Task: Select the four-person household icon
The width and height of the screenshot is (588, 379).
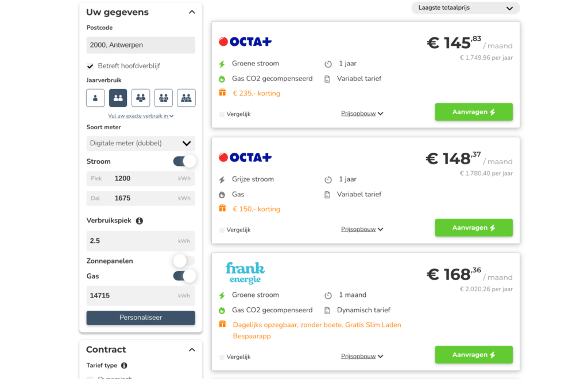Action: [164, 98]
